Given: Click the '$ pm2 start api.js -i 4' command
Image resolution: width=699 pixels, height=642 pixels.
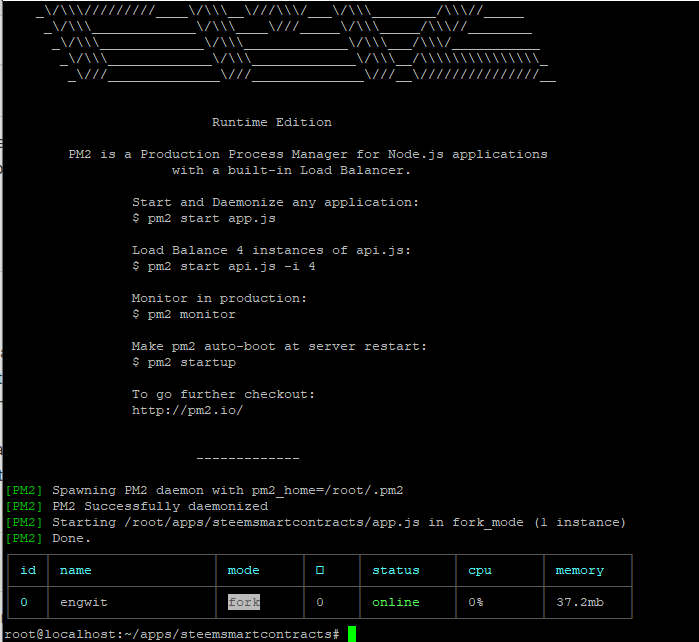Looking at the screenshot, I should [x=224, y=267].
